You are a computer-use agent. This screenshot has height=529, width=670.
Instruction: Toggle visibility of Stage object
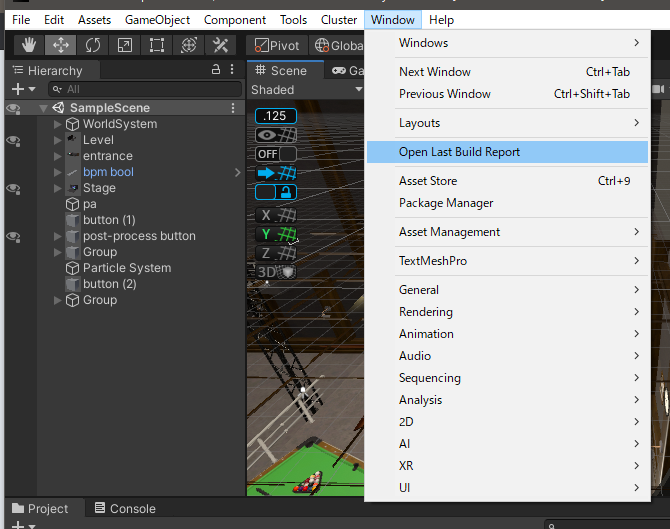click(13, 189)
